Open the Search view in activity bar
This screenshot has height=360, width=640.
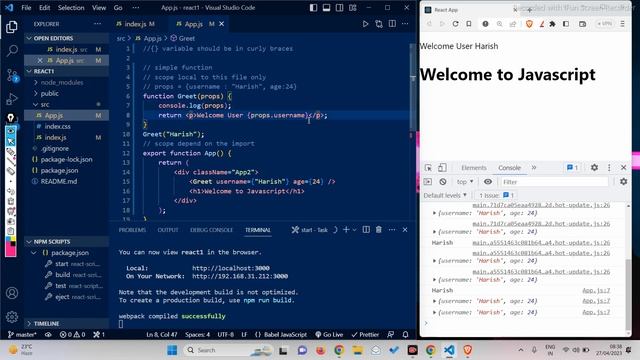(x=12, y=51)
